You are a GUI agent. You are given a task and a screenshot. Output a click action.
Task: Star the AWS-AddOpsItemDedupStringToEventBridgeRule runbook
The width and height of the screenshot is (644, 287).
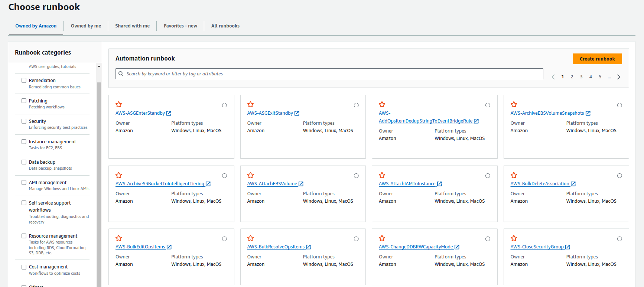click(382, 105)
